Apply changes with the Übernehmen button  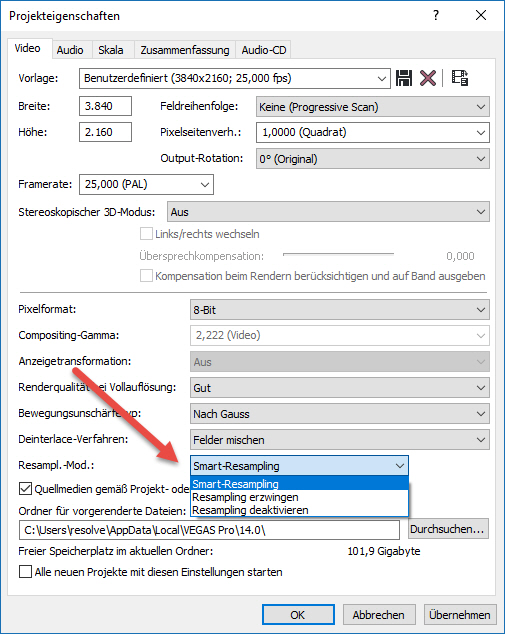point(460,615)
